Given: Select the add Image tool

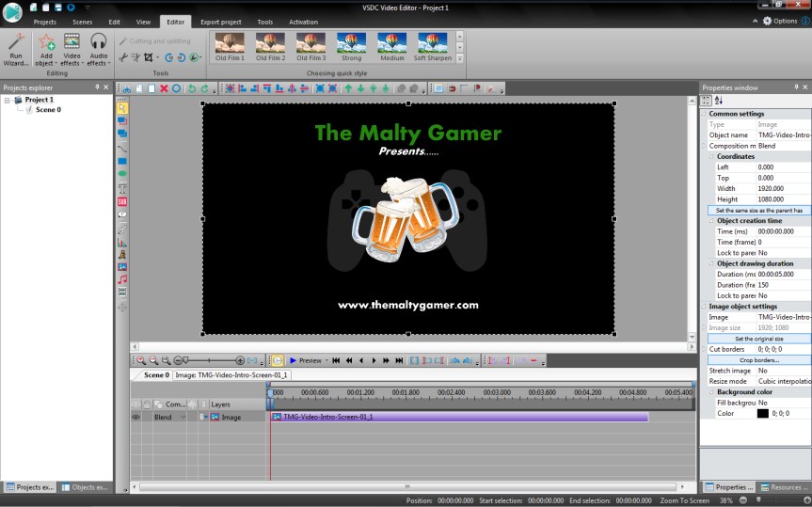Looking at the screenshot, I should pyautogui.click(x=122, y=267).
